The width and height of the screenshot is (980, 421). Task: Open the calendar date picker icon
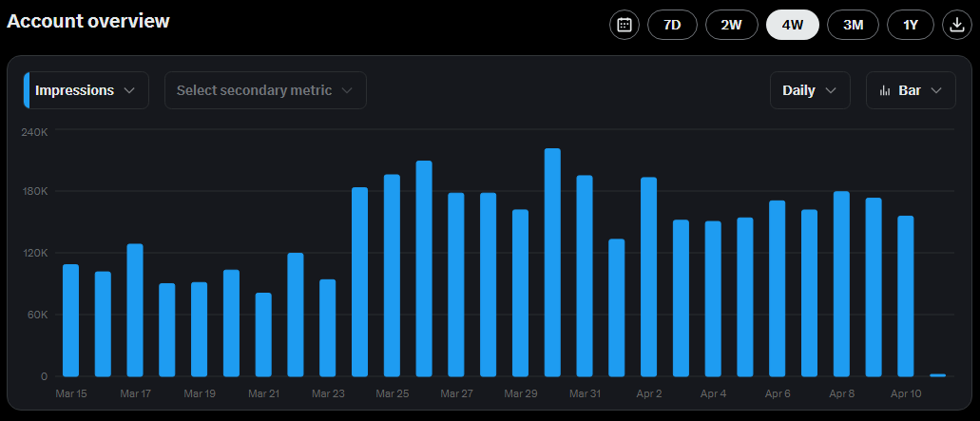click(625, 25)
